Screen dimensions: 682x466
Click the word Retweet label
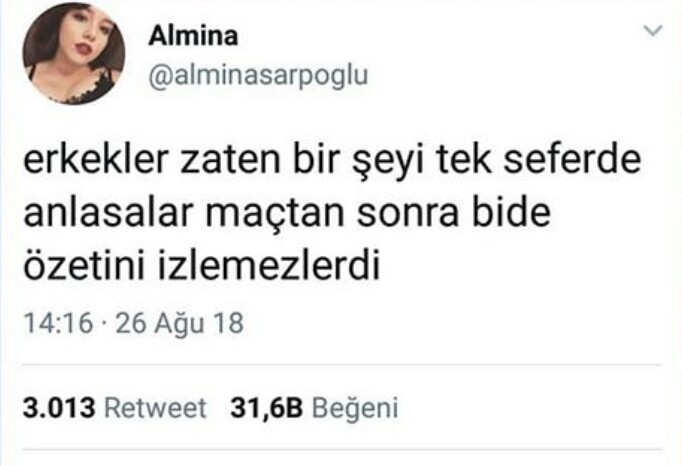[x=155, y=408]
